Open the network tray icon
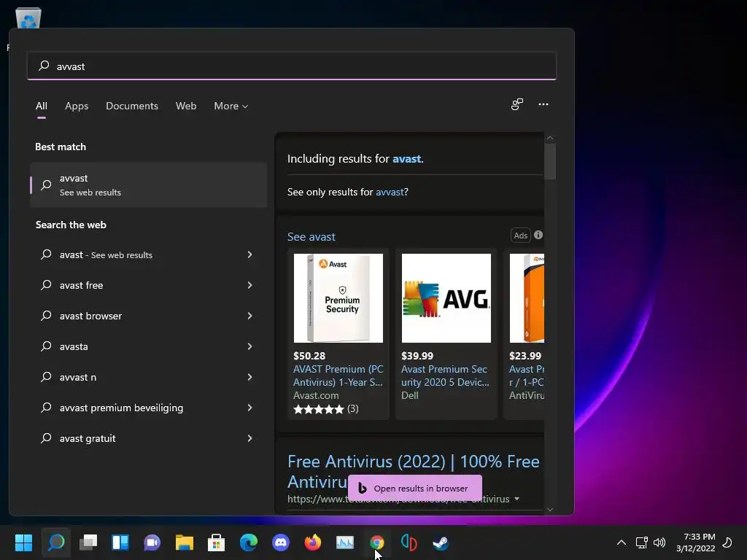 click(641, 542)
